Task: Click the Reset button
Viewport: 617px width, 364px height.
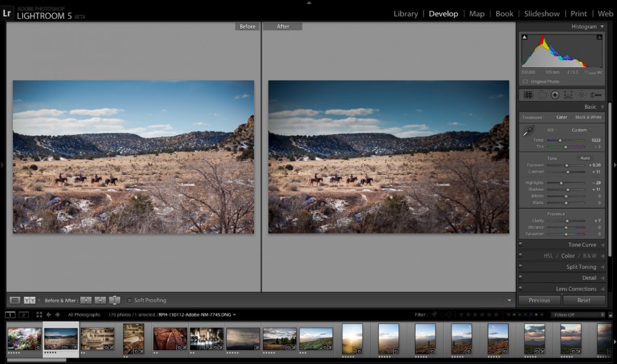Action: [585, 300]
